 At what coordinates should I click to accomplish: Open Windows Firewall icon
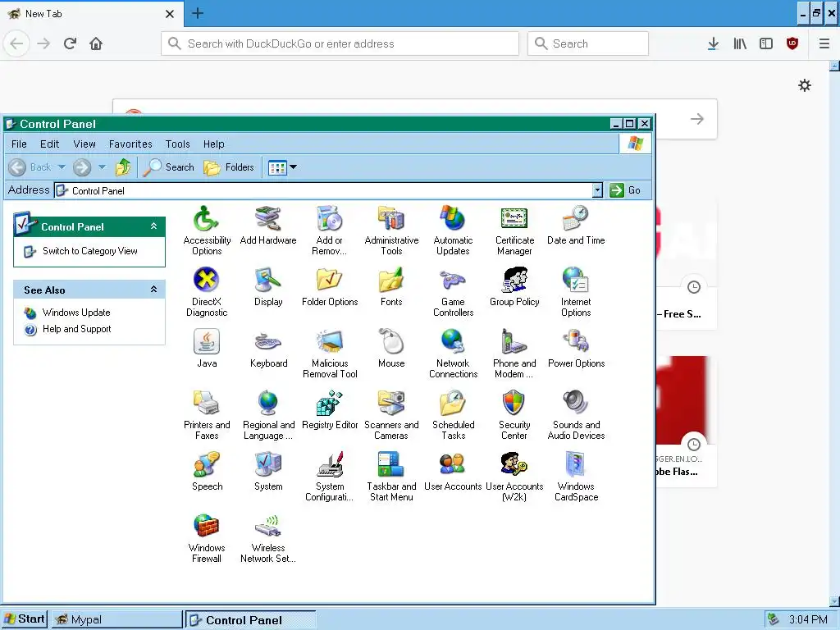207,526
